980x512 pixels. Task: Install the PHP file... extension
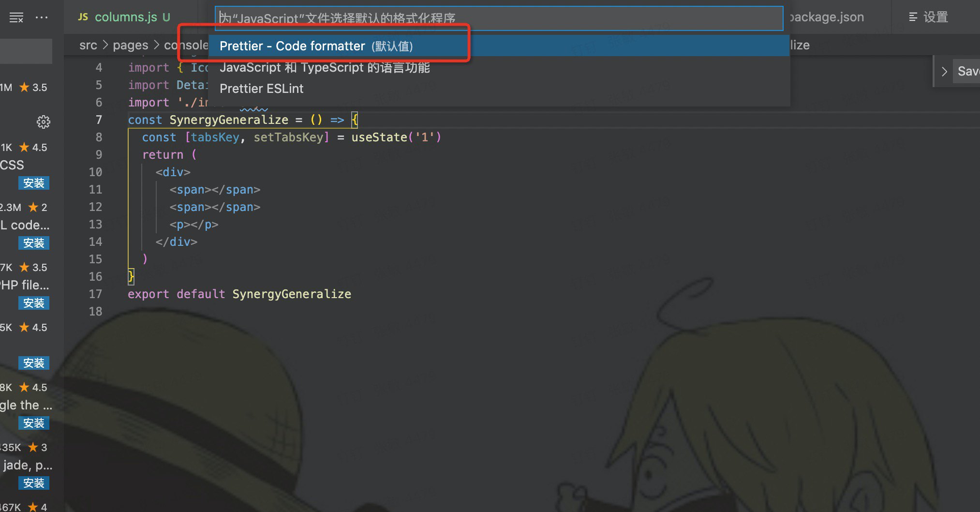[x=34, y=303]
